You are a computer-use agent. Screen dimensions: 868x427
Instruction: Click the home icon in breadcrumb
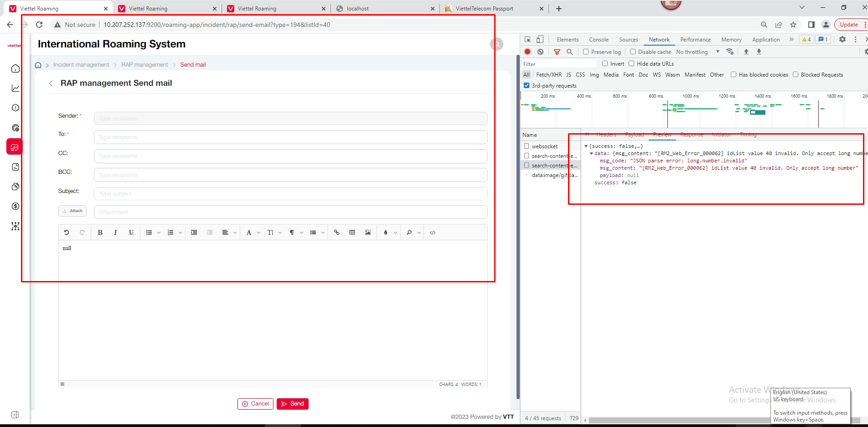[38, 65]
